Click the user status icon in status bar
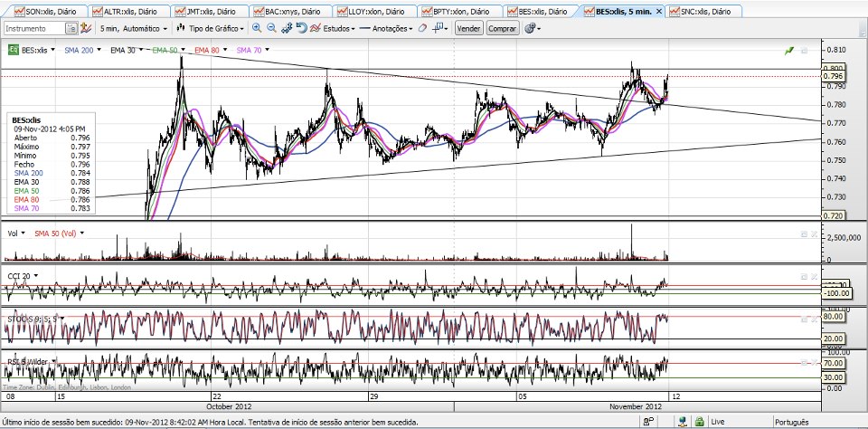Image resolution: width=868 pixels, height=429 pixels. click(646, 423)
